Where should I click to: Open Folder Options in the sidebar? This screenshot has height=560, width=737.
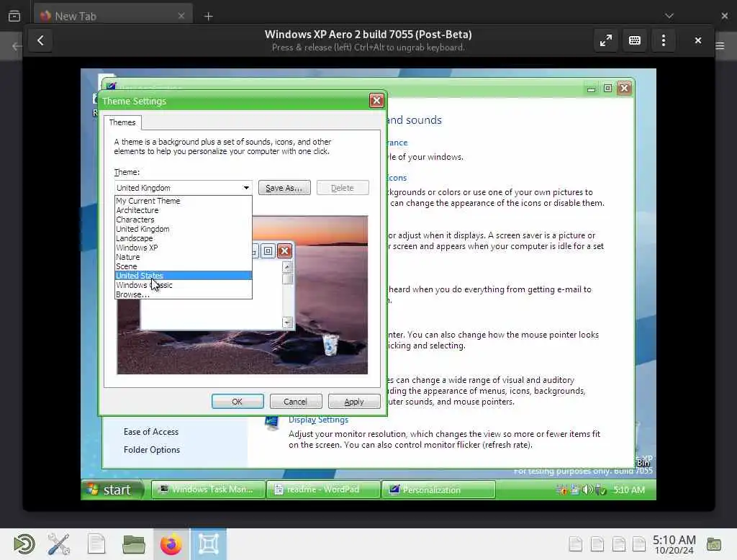pos(152,450)
